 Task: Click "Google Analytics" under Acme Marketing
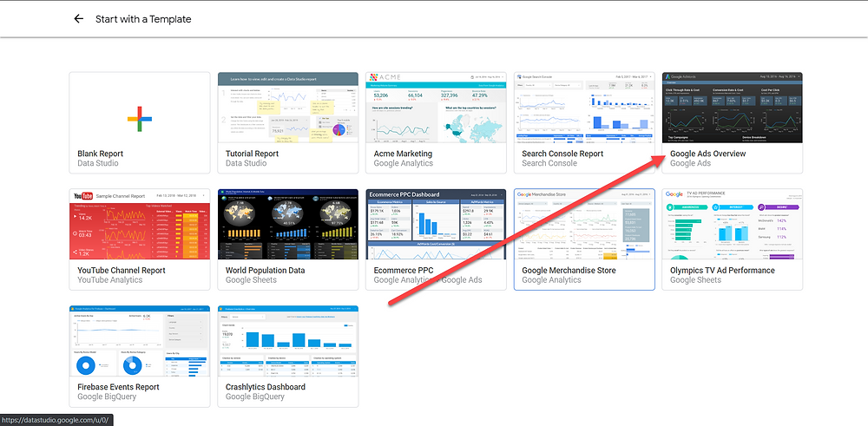pyautogui.click(x=404, y=163)
